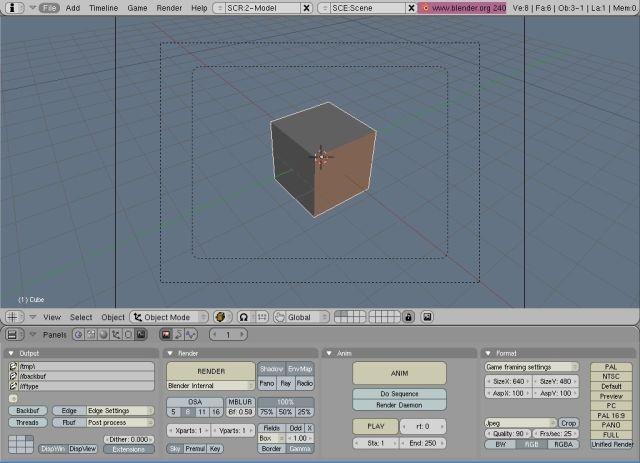Open the Add menu
This screenshot has width=640, height=463.
point(73,8)
